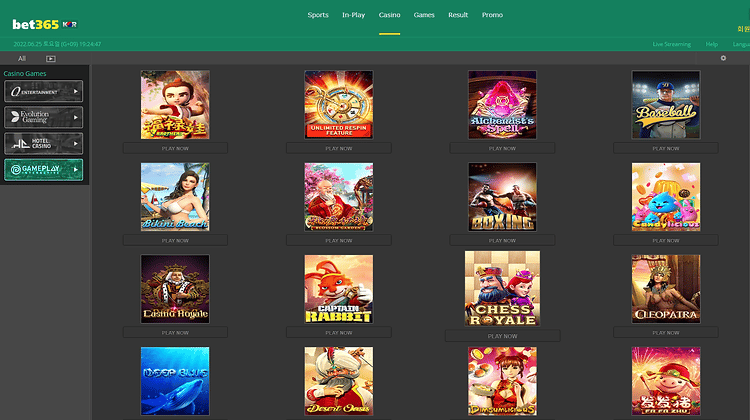Expand the Q Entertainment provider arrow
750x420 pixels.
76,91
